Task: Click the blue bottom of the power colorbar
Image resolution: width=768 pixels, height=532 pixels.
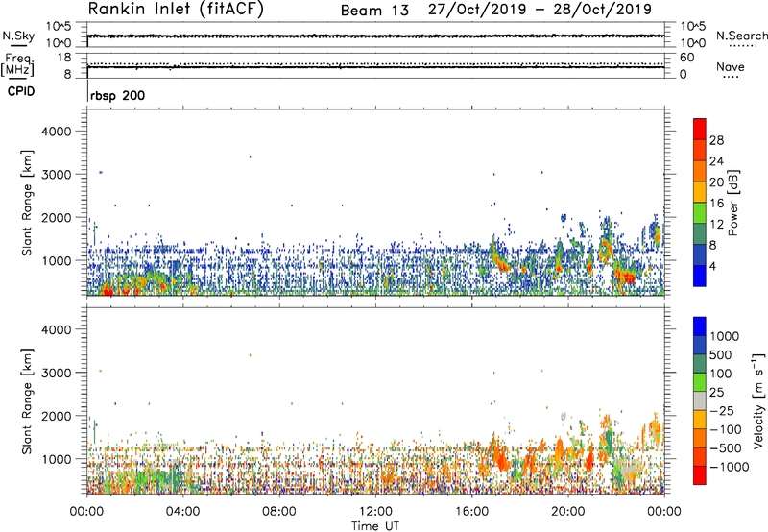Action: 700,277
